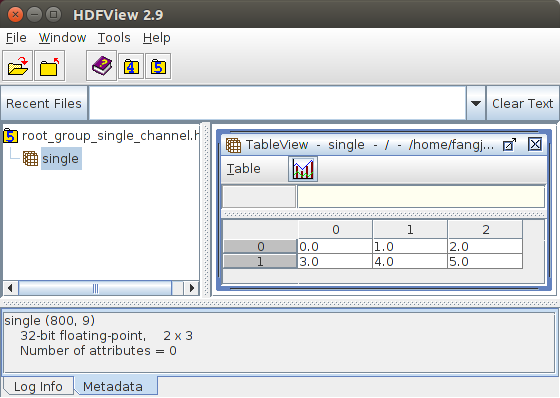Open a file with the Open icon
Image resolution: width=560 pixels, height=398 pixels.
click(x=18, y=66)
